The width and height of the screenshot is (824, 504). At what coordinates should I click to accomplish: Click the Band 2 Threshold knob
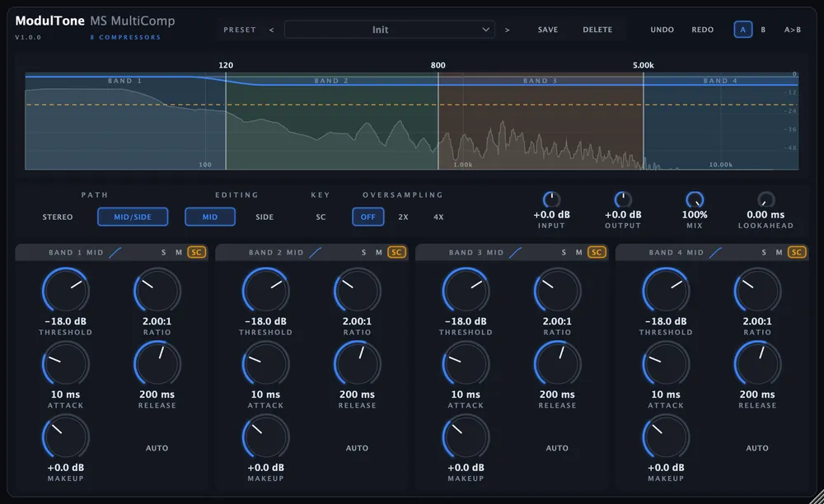[266, 291]
